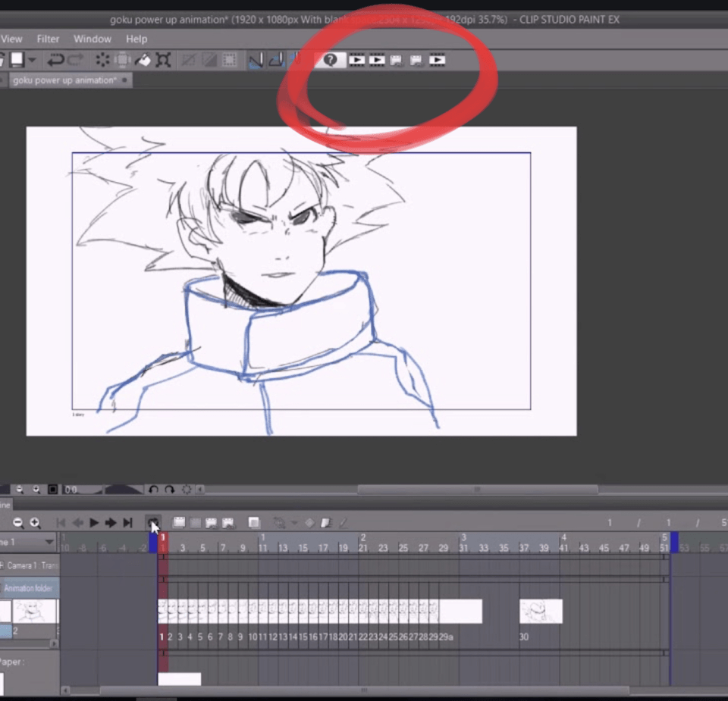Viewport: 728px width, 701px height.
Task: Click the Scale/Rotate transform icon in the toolbar
Action: 163,60
